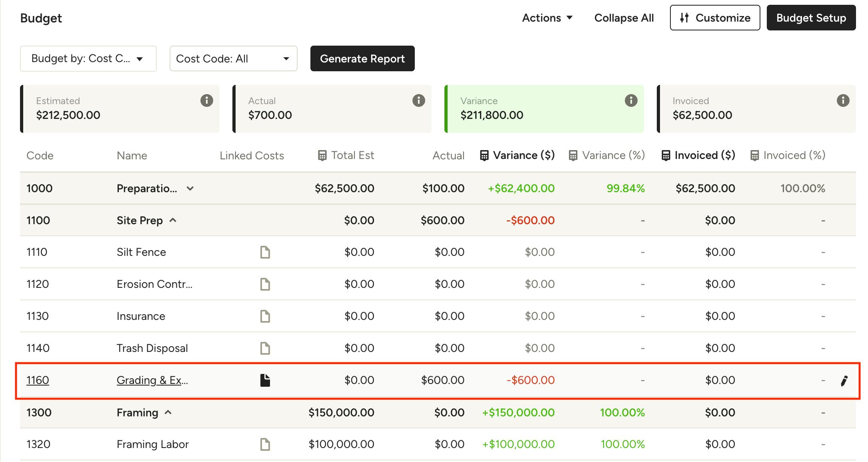The image size is (868, 462).
Task: Click edit pencil icon on row 1160
Action: [x=844, y=381]
